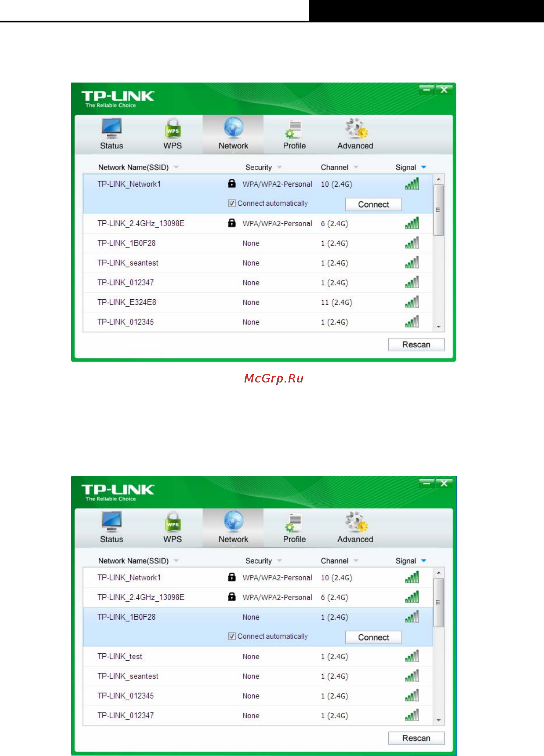Viewport: 544px width, 756px height.
Task: Minimize the upper TP-LINK utility window
Action: point(427,90)
